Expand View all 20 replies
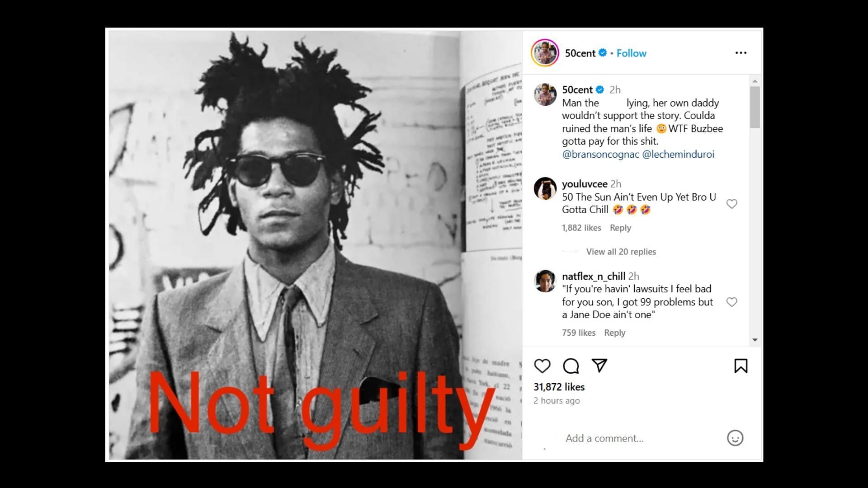868x488 pixels. 621,252
